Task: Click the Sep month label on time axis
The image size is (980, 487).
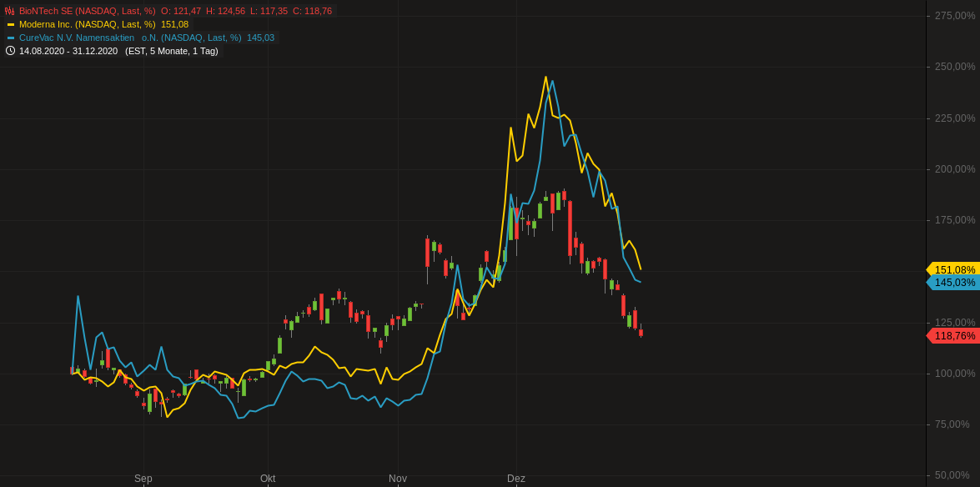Action: [143, 479]
